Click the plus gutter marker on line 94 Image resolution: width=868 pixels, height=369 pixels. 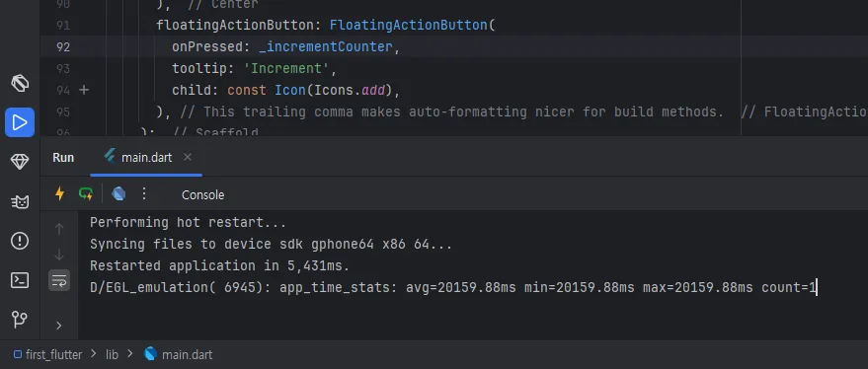coord(84,90)
